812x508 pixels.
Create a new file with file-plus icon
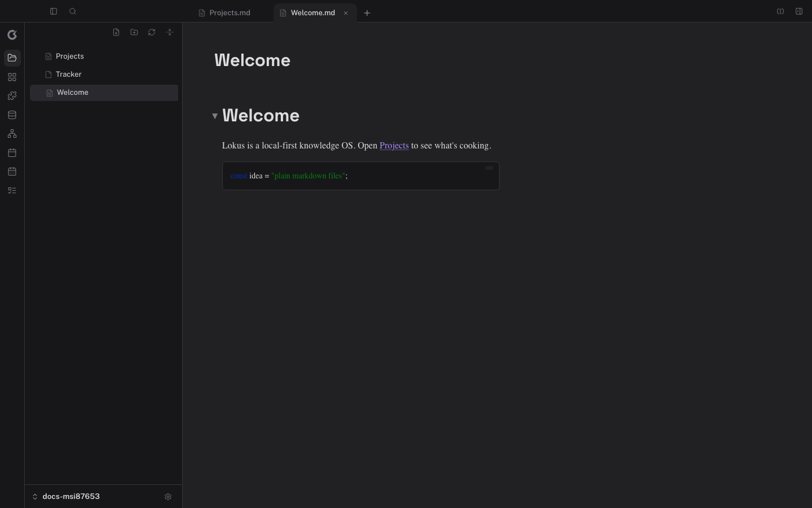[x=116, y=32]
